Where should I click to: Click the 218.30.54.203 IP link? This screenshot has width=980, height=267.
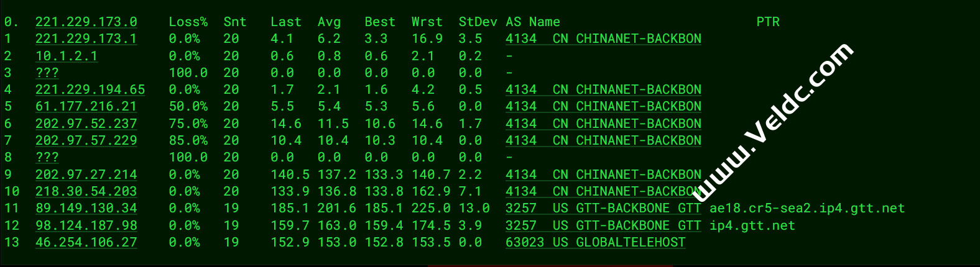(x=86, y=191)
